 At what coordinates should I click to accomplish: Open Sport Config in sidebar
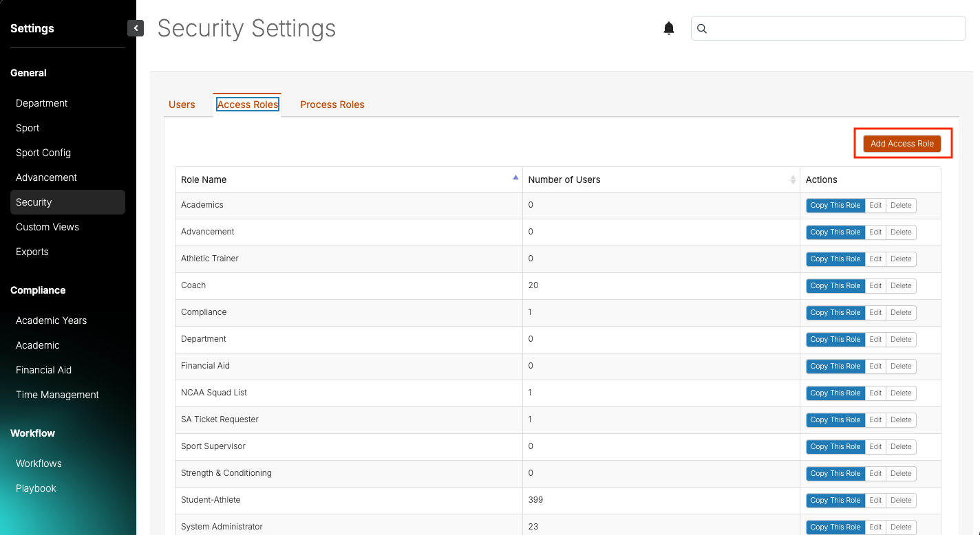(43, 153)
